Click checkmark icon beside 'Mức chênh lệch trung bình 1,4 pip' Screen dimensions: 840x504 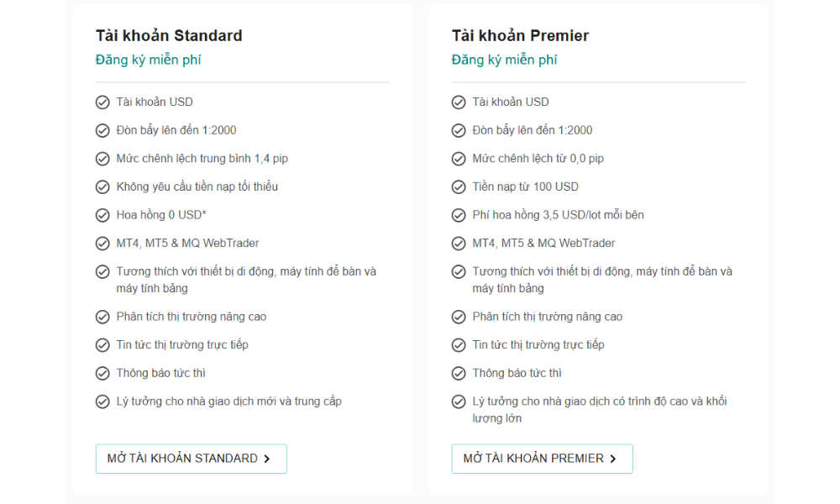click(x=102, y=159)
